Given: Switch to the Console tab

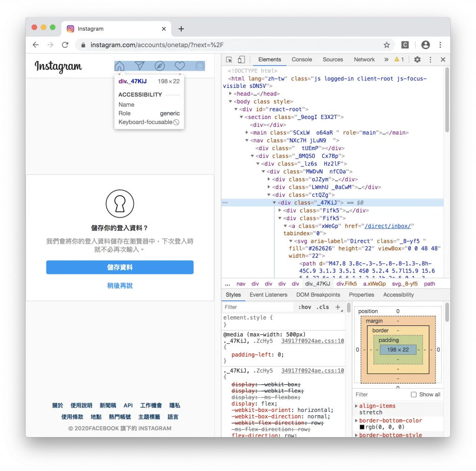Looking at the screenshot, I should coord(302,60).
